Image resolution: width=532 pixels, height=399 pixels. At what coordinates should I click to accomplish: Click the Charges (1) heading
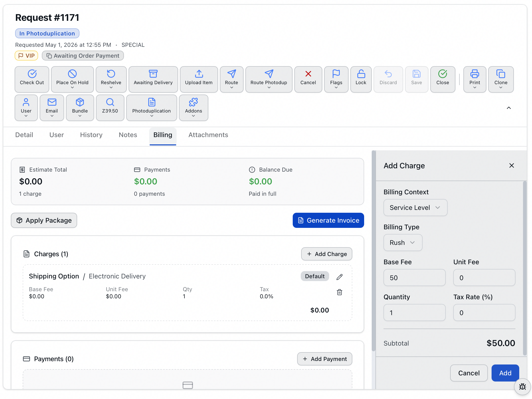click(51, 254)
